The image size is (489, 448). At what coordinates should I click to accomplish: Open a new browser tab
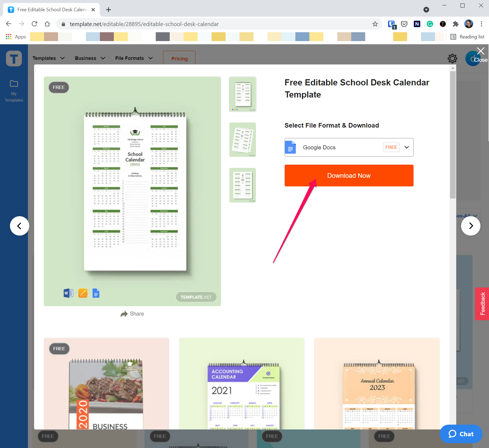pyautogui.click(x=108, y=10)
